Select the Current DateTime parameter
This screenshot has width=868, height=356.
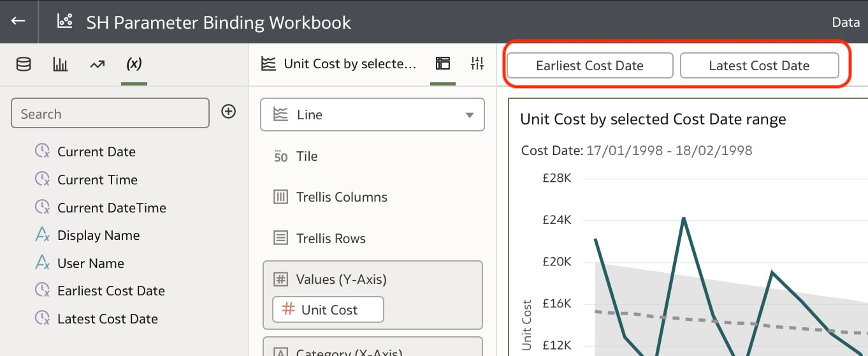tap(112, 208)
